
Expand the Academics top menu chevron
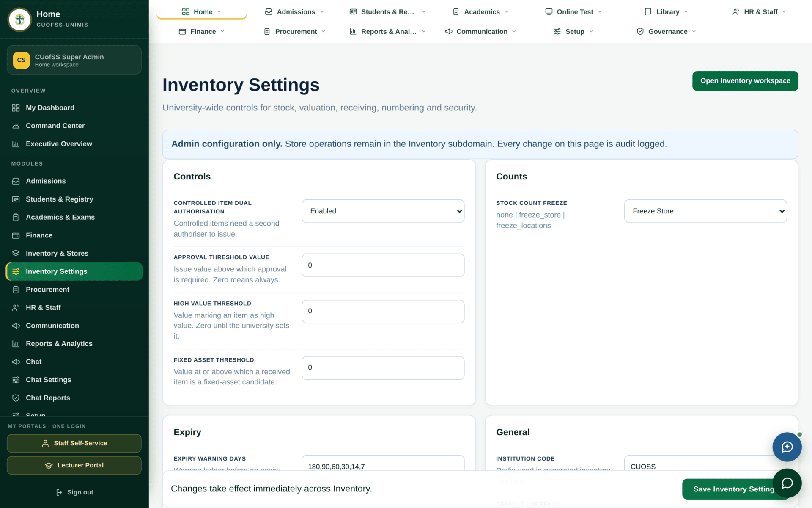[507, 12]
